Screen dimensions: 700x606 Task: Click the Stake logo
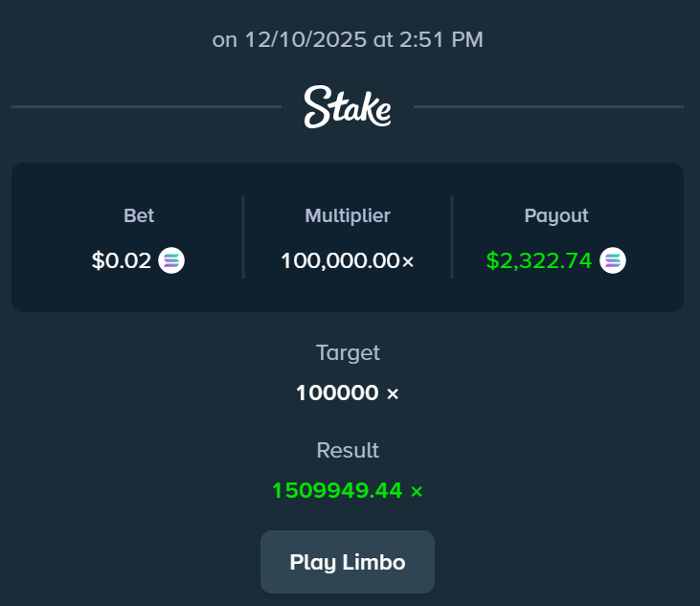pos(348,106)
